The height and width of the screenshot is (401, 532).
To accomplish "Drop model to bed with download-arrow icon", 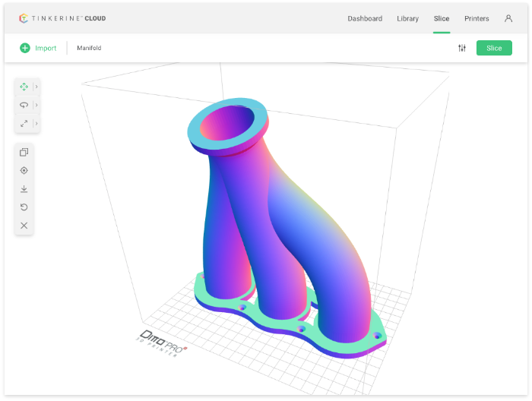I will click(x=24, y=189).
